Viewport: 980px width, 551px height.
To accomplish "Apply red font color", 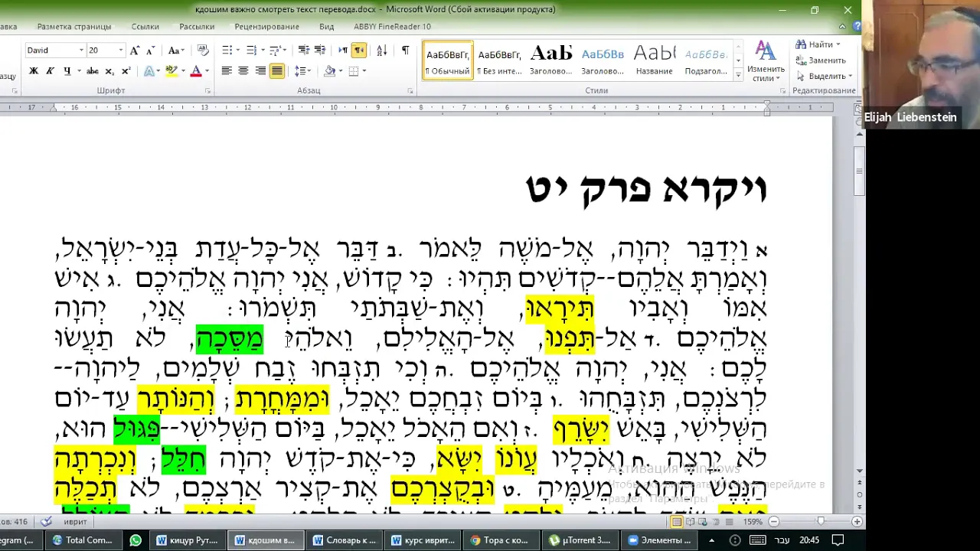I will (x=196, y=71).
